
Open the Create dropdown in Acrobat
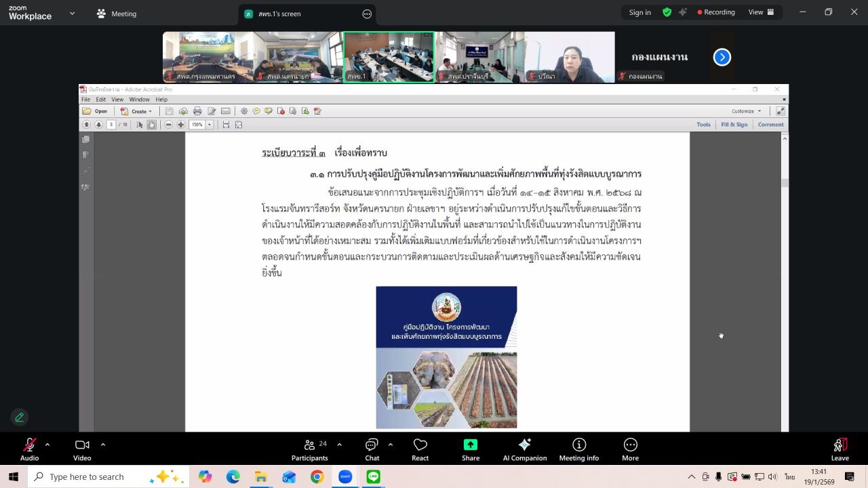pyautogui.click(x=138, y=110)
